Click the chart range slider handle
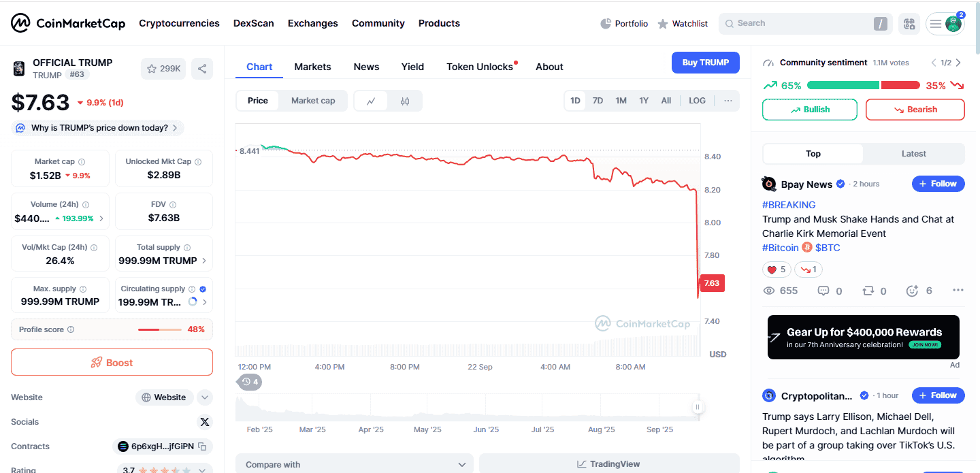The width and height of the screenshot is (980, 473). tap(698, 407)
